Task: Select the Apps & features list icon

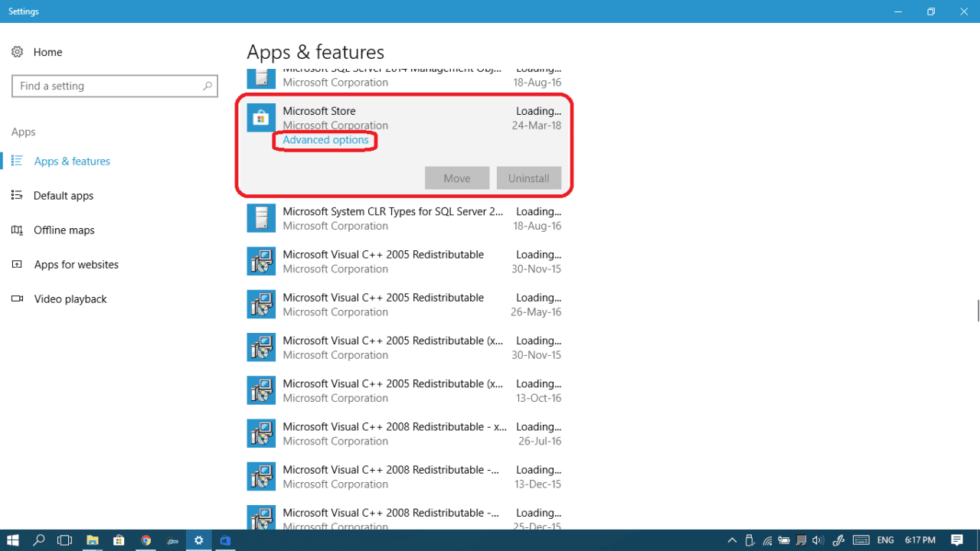Action: coord(16,161)
